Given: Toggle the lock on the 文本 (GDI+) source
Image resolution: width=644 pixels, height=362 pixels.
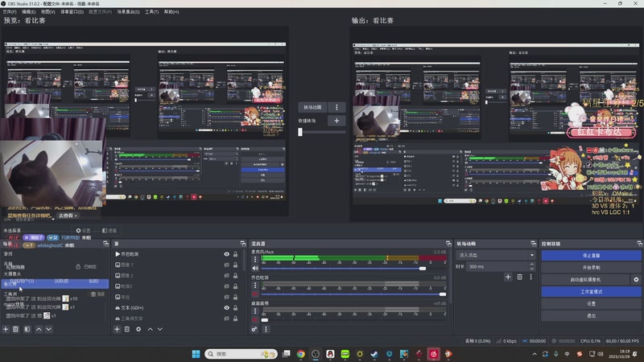Looking at the screenshot, I should 235,307.
